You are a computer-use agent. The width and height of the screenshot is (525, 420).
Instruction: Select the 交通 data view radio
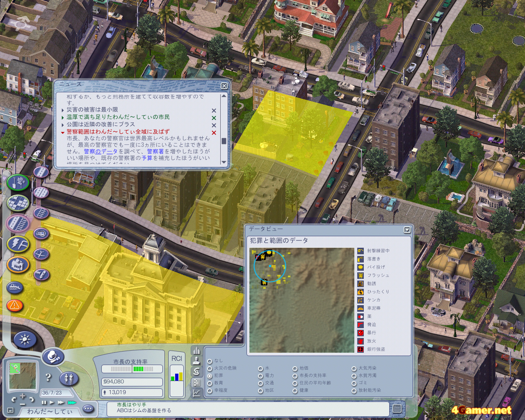(x=260, y=383)
